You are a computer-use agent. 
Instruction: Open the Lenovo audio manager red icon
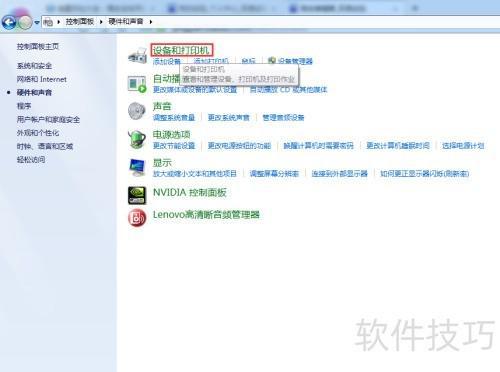click(137, 218)
